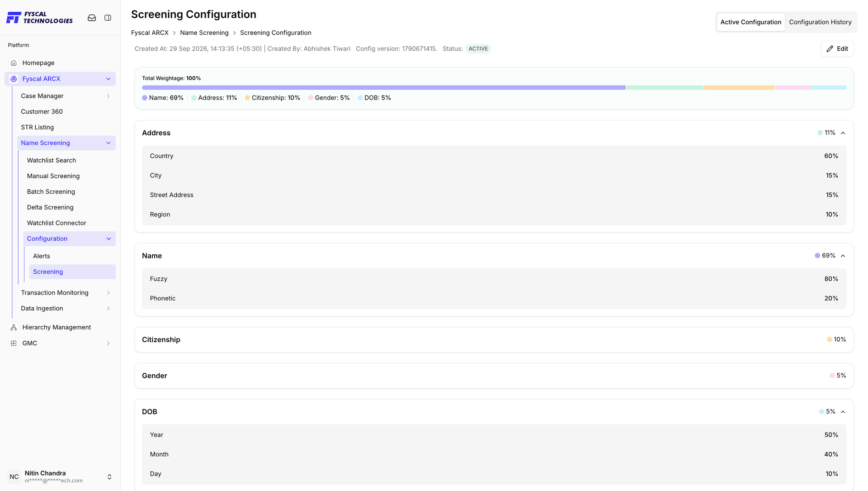Toggle the sidebar panel icon
The width and height of the screenshot is (868, 491).
(108, 18)
